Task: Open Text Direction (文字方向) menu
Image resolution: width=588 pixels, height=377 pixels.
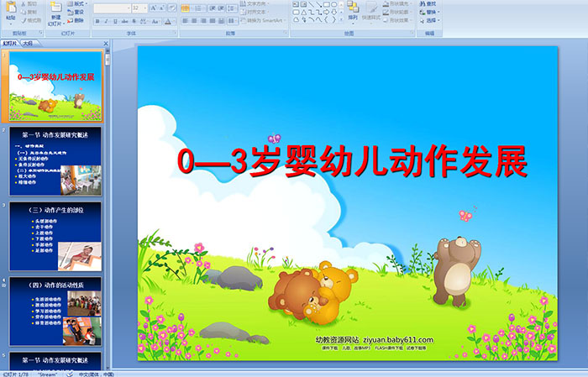Action: [x=254, y=3]
